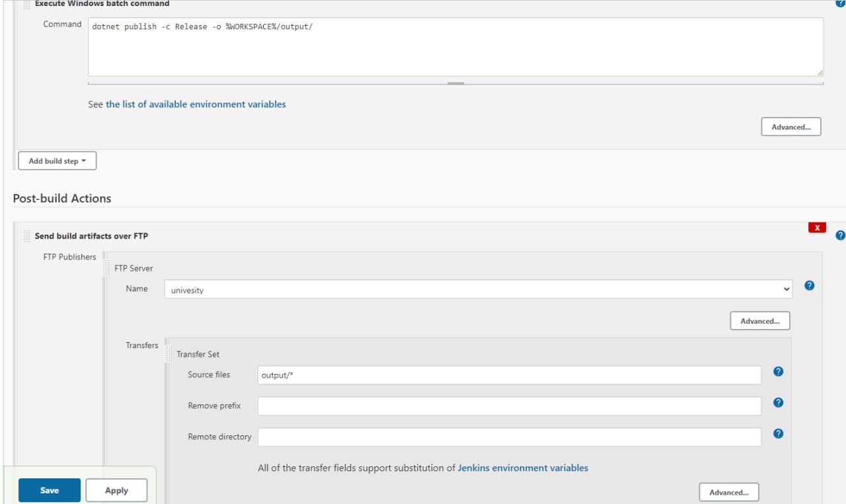The height and width of the screenshot is (504, 846).
Task: Delete the FTP post-build action with the red X
Action: coord(818,228)
